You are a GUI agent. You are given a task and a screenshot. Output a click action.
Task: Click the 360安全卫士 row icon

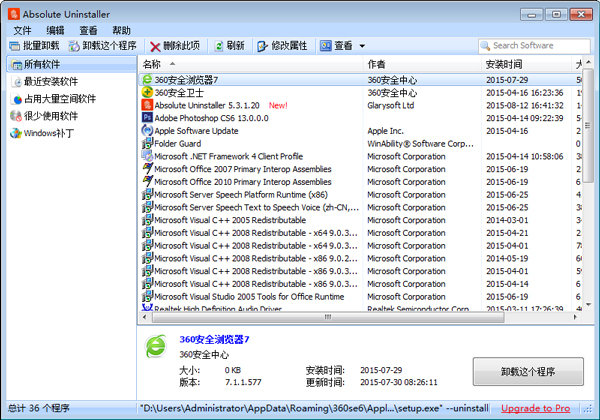tap(147, 92)
